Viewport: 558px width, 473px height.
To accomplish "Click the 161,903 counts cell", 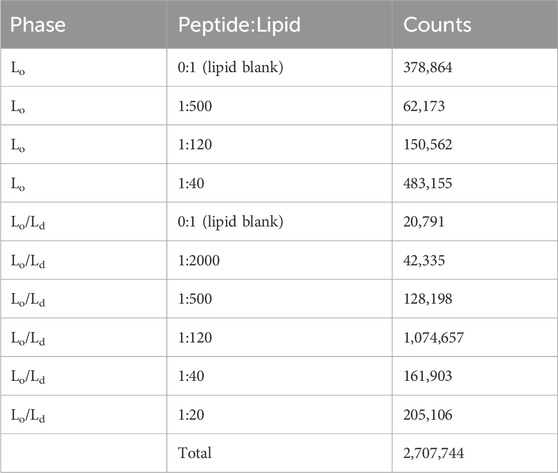I will pyautogui.click(x=475, y=376).
